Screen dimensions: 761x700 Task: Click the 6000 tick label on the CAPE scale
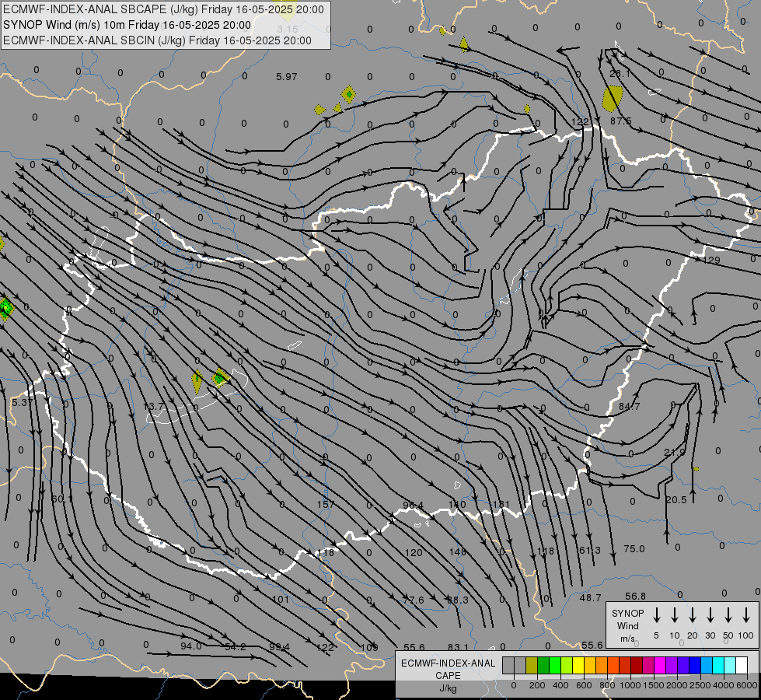(746, 685)
